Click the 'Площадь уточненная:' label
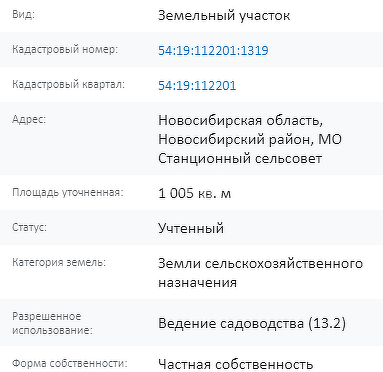 68,192
